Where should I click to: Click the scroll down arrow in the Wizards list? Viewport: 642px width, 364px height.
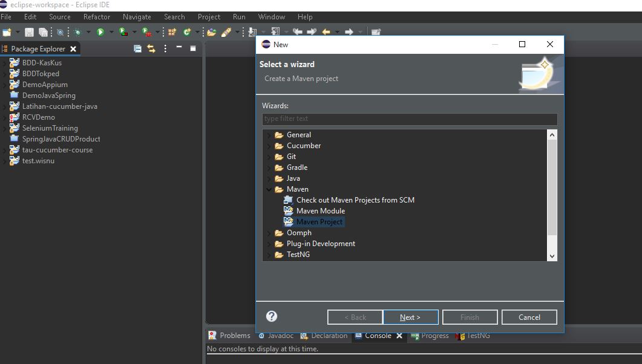click(552, 256)
